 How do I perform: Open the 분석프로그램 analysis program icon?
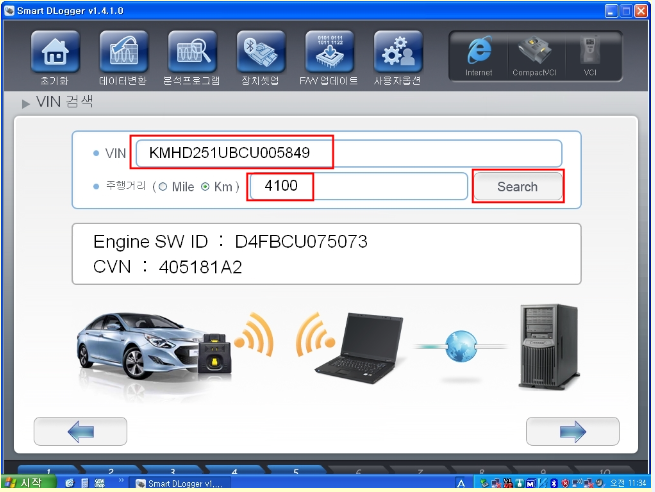click(x=192, y=51)
